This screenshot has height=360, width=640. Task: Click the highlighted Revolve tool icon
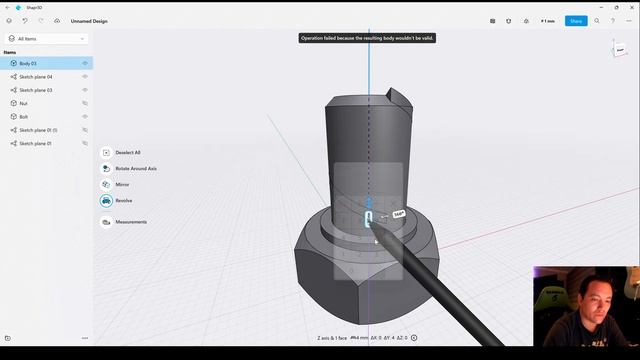coord(106,201)
